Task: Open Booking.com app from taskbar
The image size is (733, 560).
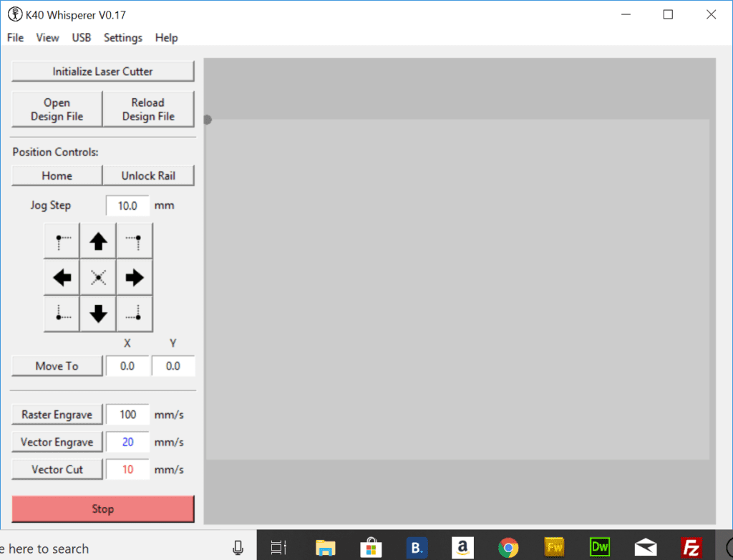Action: point(417,547)
